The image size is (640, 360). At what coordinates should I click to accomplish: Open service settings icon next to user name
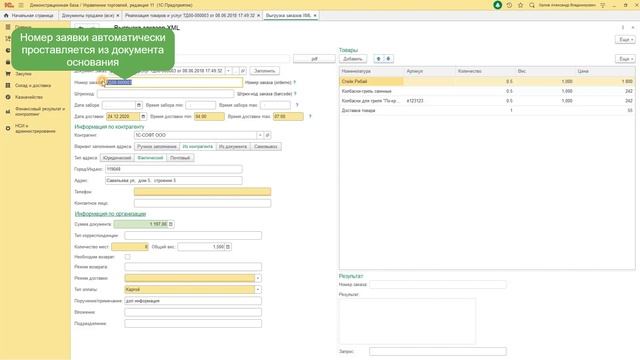(603, 5)
